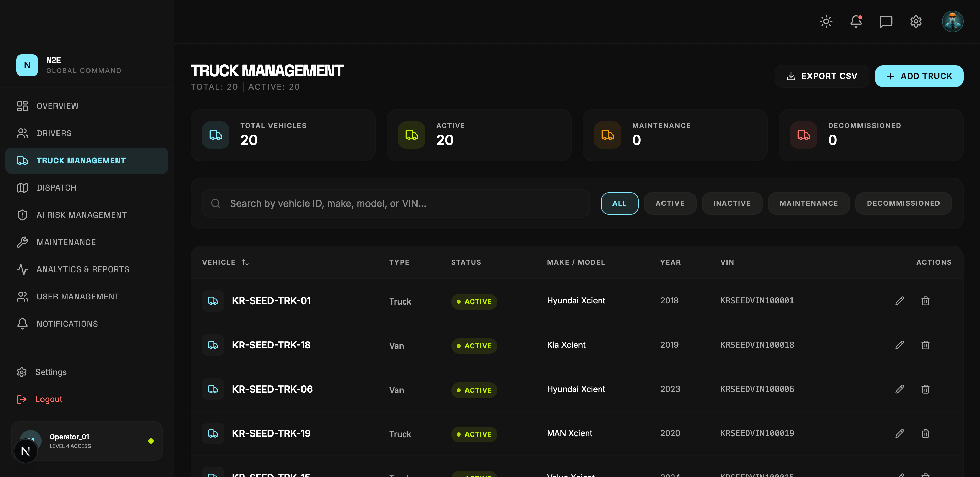
Task: Open the chat messages icon
Action: pos(886,21)
